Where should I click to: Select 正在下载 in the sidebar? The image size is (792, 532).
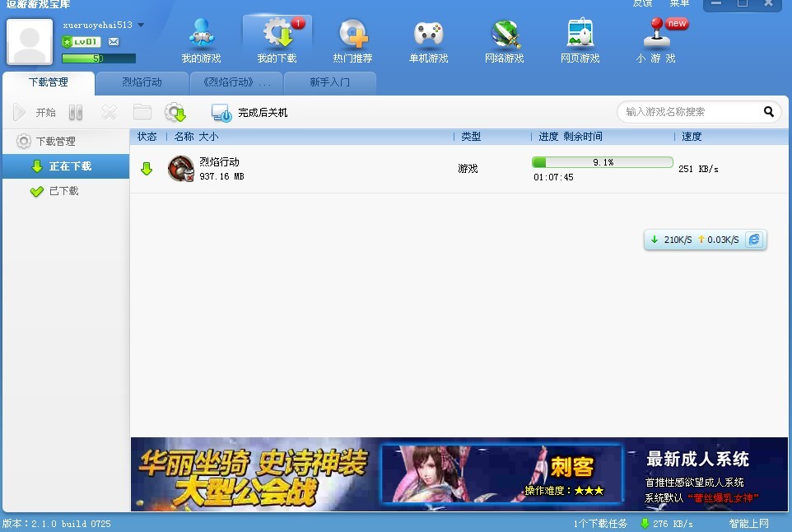coord(66,166)
